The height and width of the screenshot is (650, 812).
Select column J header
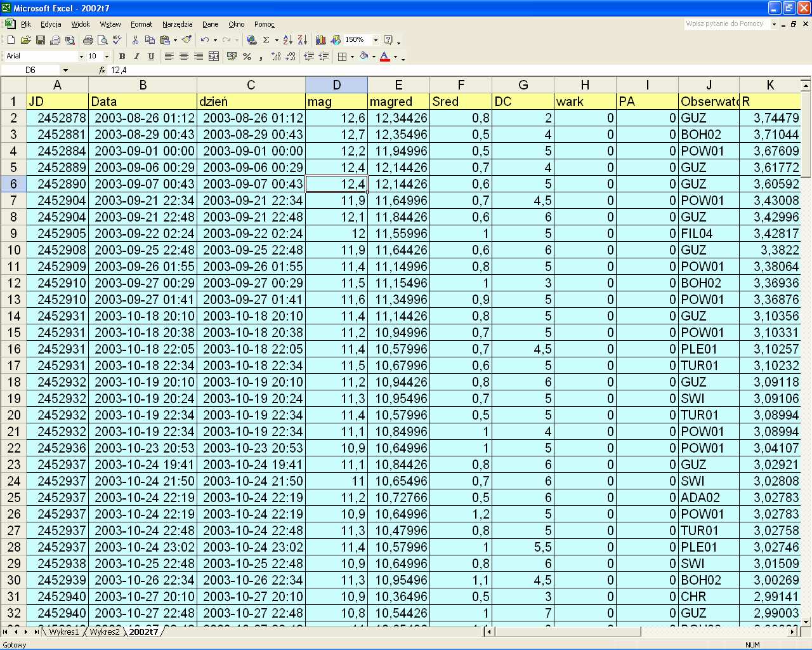click(x=709, y=85)
